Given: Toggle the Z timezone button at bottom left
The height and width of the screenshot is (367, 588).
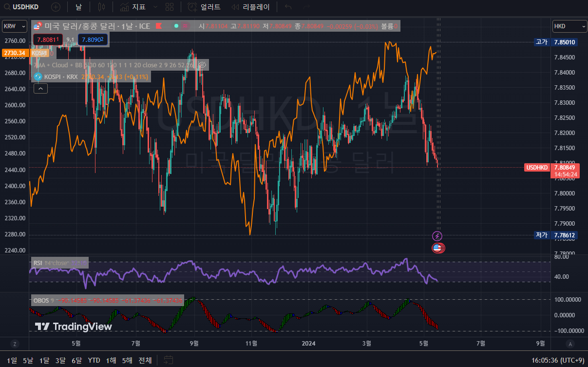Looking at the screenshot, I should (15, 344).
